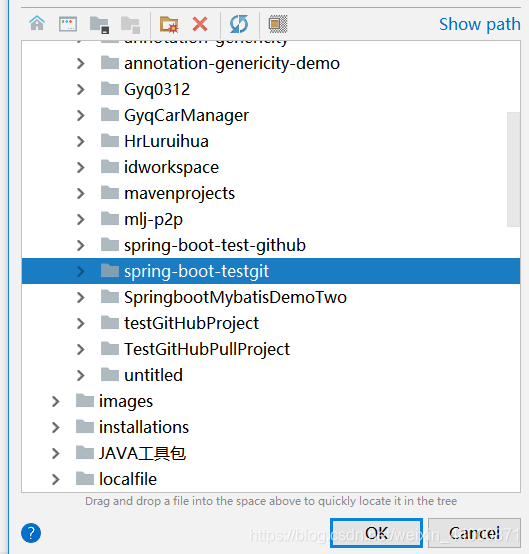Select the mavenprojects folder row

pyautogui.click(x=271, y=194)
